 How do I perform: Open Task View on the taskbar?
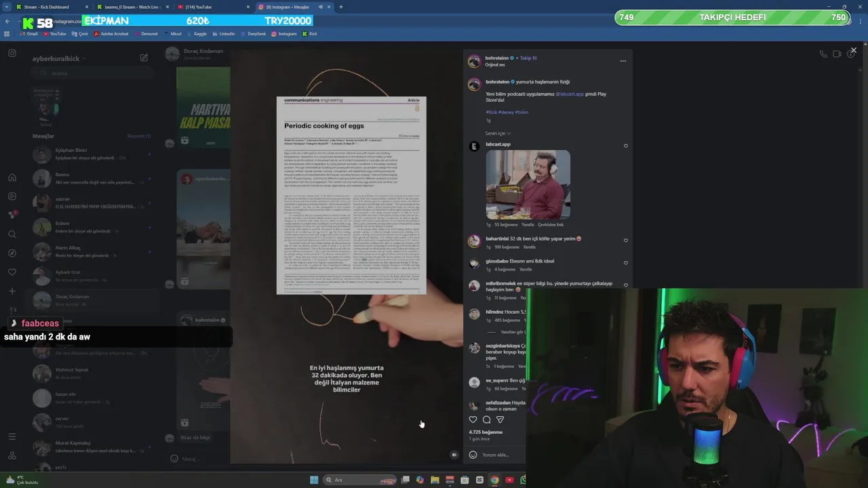coord(405,480)
